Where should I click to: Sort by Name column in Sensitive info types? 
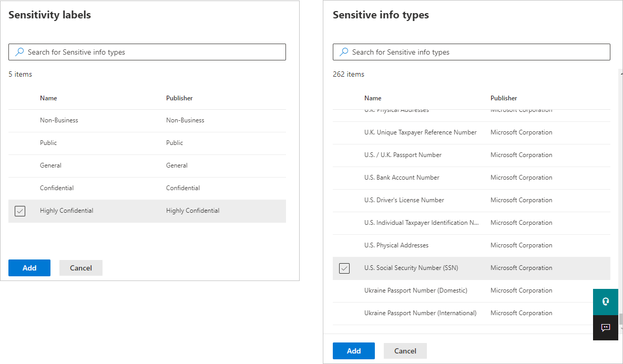[373, 98]
